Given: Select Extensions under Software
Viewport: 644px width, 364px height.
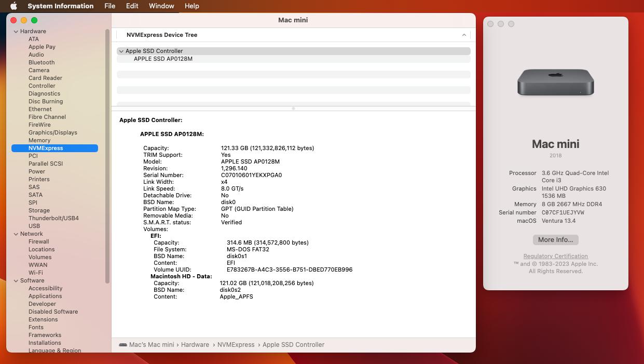Looking at the screenshot, I should point(43,319).
